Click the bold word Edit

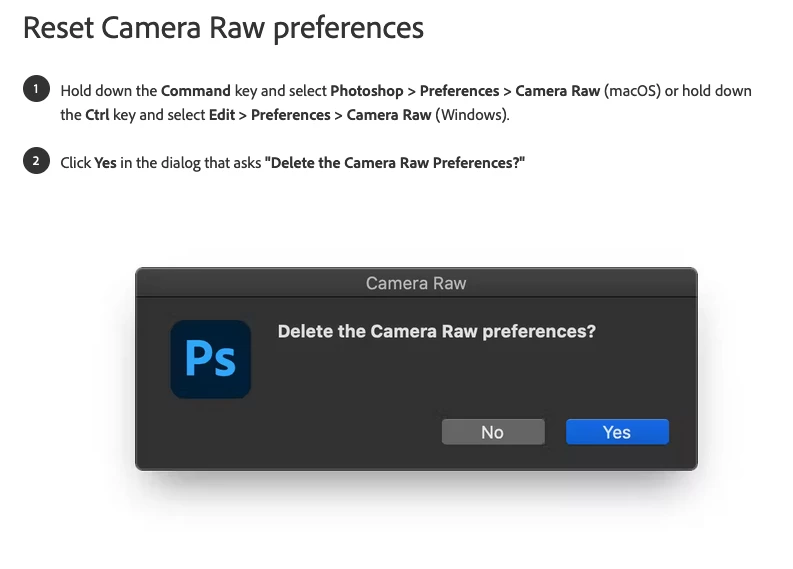222,115
